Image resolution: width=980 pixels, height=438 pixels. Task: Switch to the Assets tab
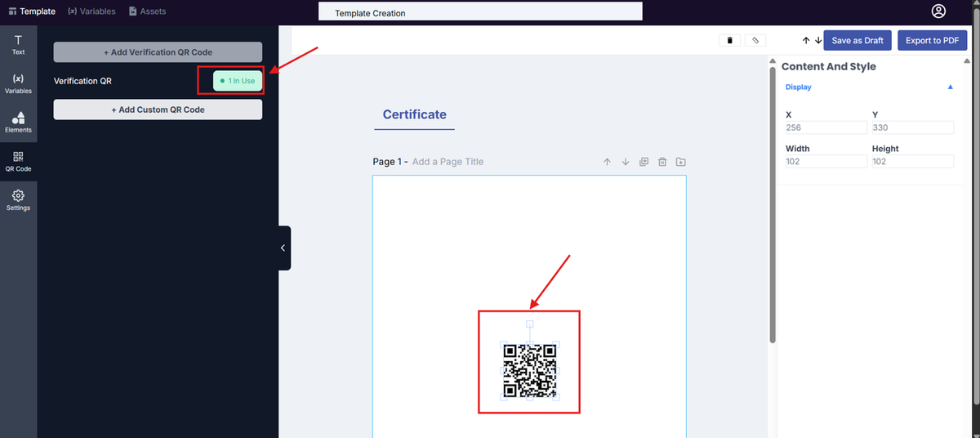(147, 11)
